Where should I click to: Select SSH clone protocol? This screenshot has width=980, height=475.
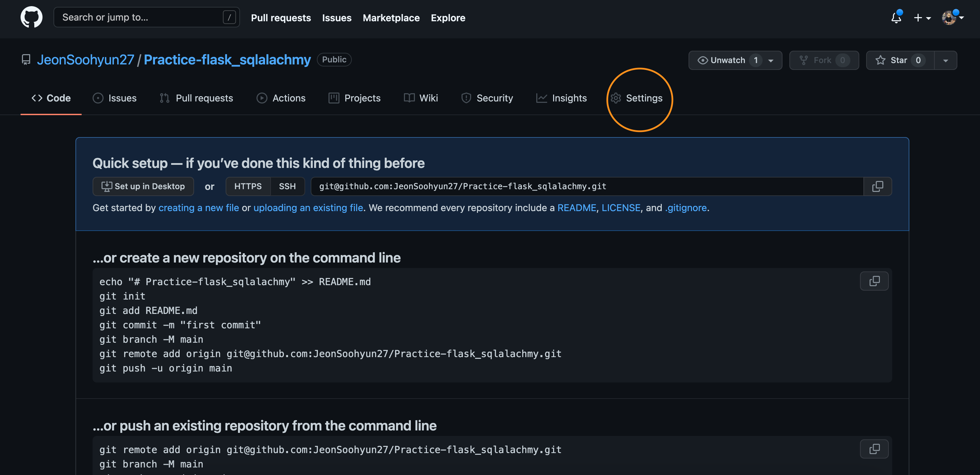click(x=287, y=186)
